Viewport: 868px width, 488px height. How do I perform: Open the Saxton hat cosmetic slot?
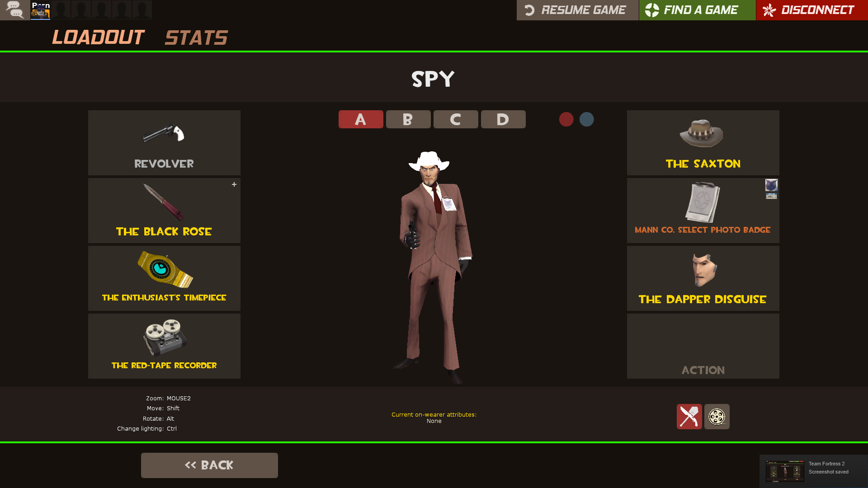coord(703,143)
